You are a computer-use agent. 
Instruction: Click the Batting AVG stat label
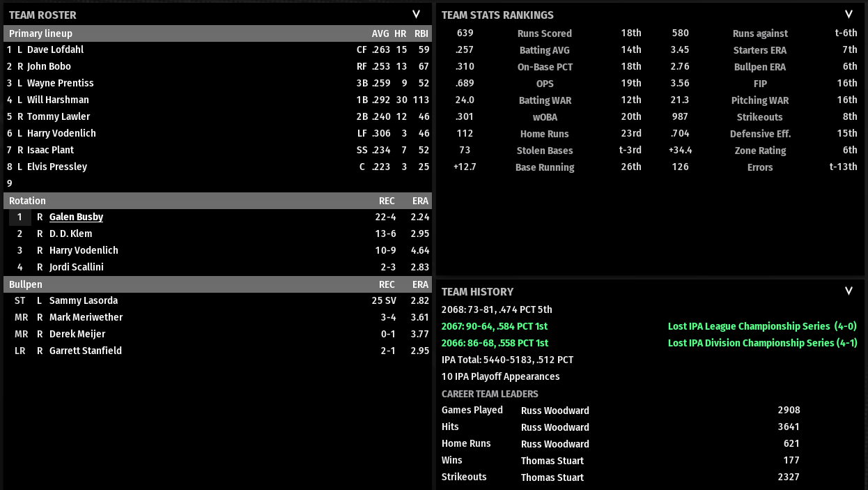pyautogui.click(x=545, y=50)
